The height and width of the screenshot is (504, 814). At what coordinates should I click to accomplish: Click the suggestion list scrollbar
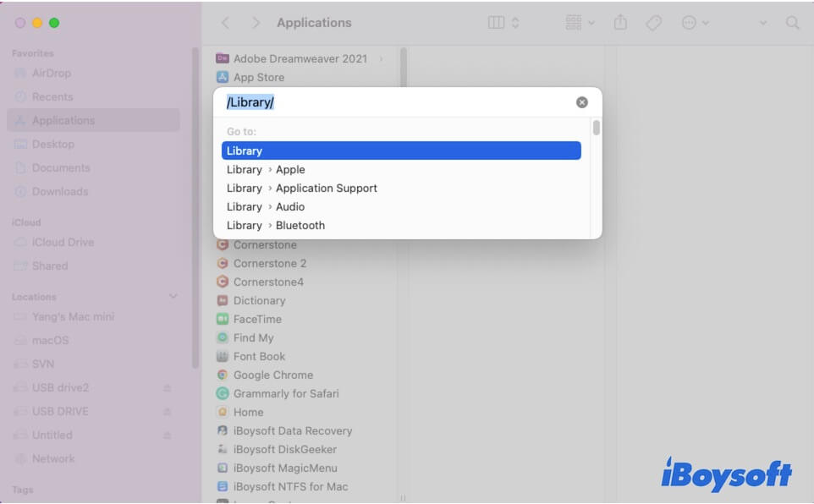click(597, 129)
